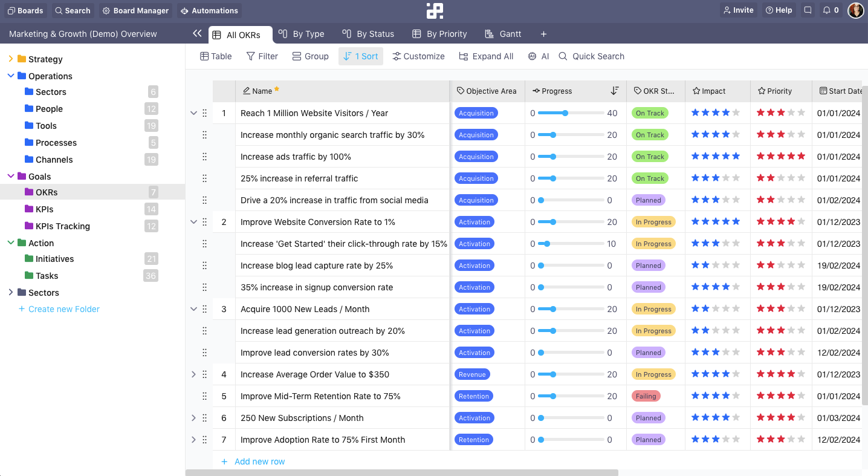Image resolution: width=868 pixels, height=476 pixels.
Task: Expand row 4 'Increase Average Order Value'
Action: coord(193,374)
